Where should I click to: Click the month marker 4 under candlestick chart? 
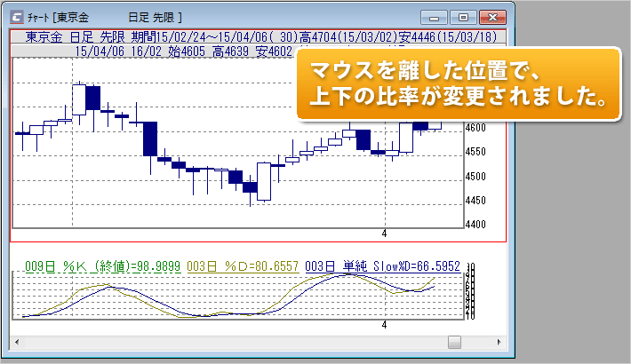(385, 233)
